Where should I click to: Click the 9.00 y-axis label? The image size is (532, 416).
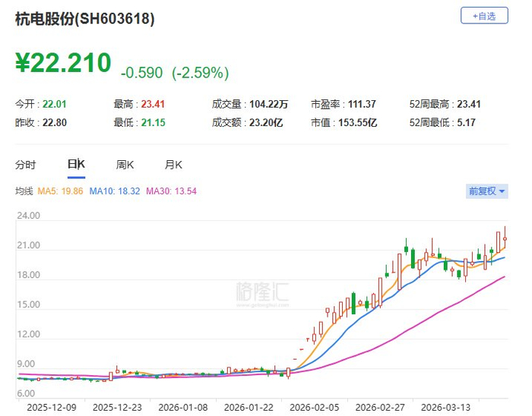[x=26, y=364]
